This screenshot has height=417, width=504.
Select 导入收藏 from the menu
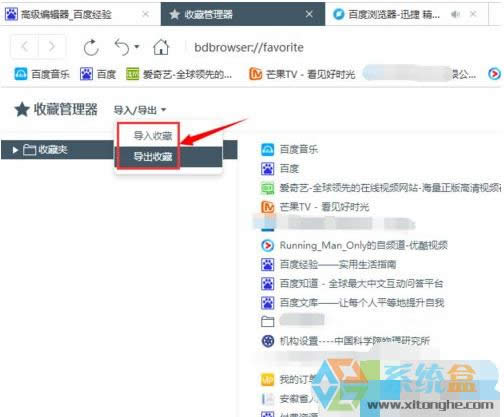click(153, 136)
